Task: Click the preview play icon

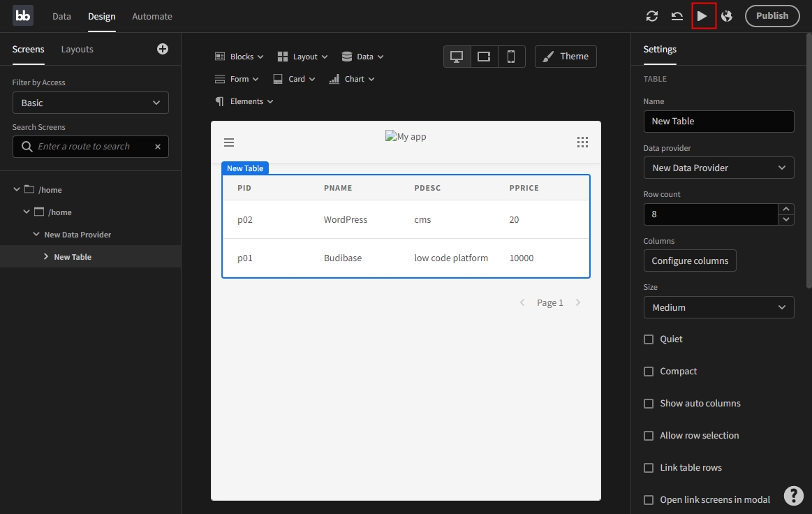Action: [703, 16]
